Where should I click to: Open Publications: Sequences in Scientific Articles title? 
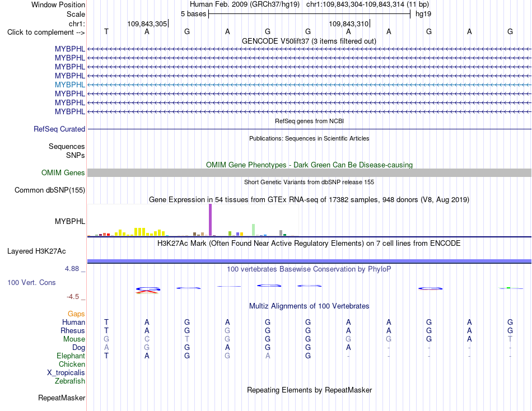pyautogui.click(x=309, y=138)
